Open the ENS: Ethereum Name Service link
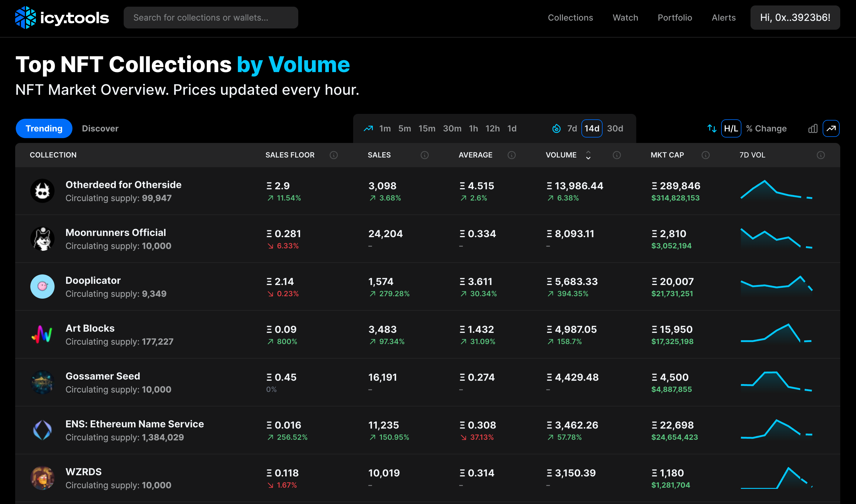This screenshot has height=504, width=856. [x=135, y=424]
